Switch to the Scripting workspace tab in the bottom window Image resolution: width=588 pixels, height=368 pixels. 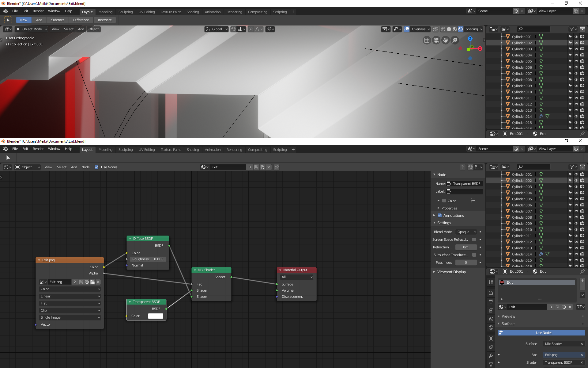point(280,150)
